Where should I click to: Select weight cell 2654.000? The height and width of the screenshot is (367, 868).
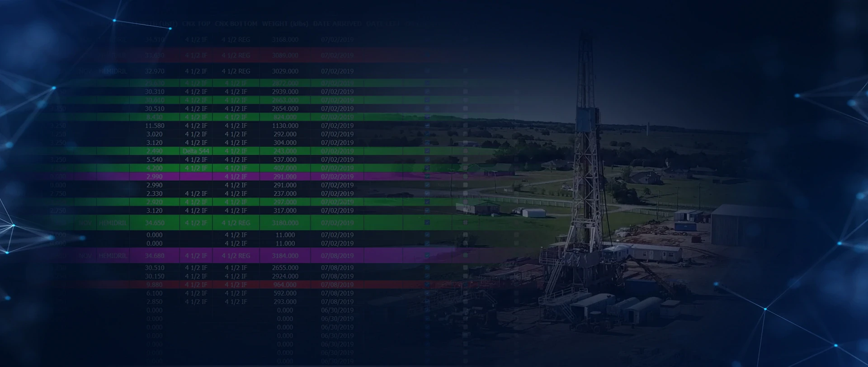tap(285, 109)
